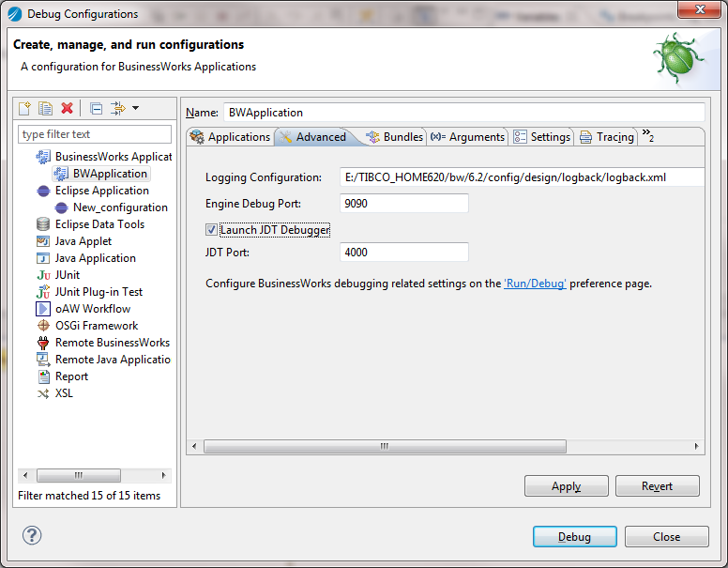The width and height of the screenshot is (728, 568).
Task: Select the Report tree label
Action: 71,376
